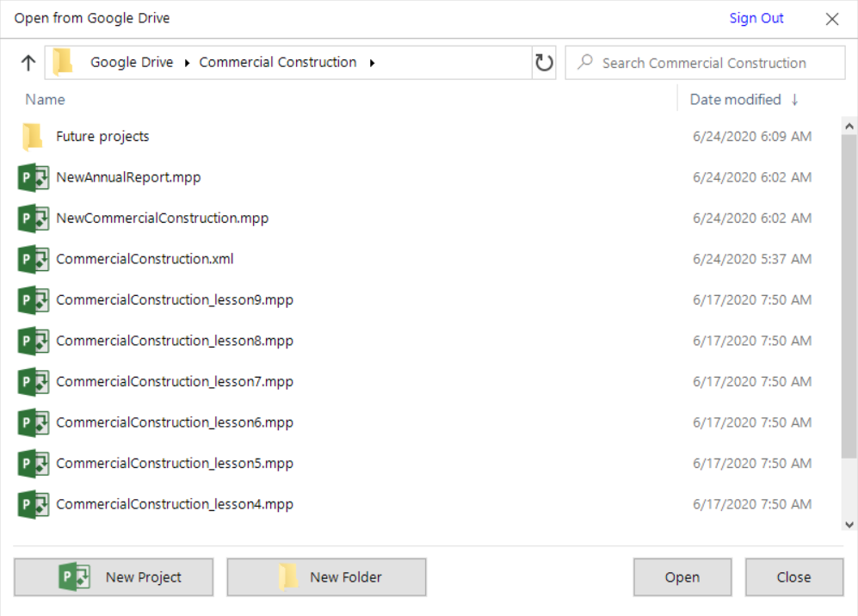Screen dimensions: 858x616
Task: Click date modified of lesson6.mpp
Action: (x=752, y=422)
